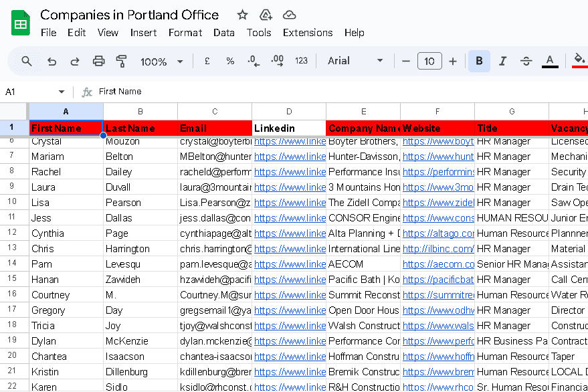Open the Extensions menu

tap(308, 33)
